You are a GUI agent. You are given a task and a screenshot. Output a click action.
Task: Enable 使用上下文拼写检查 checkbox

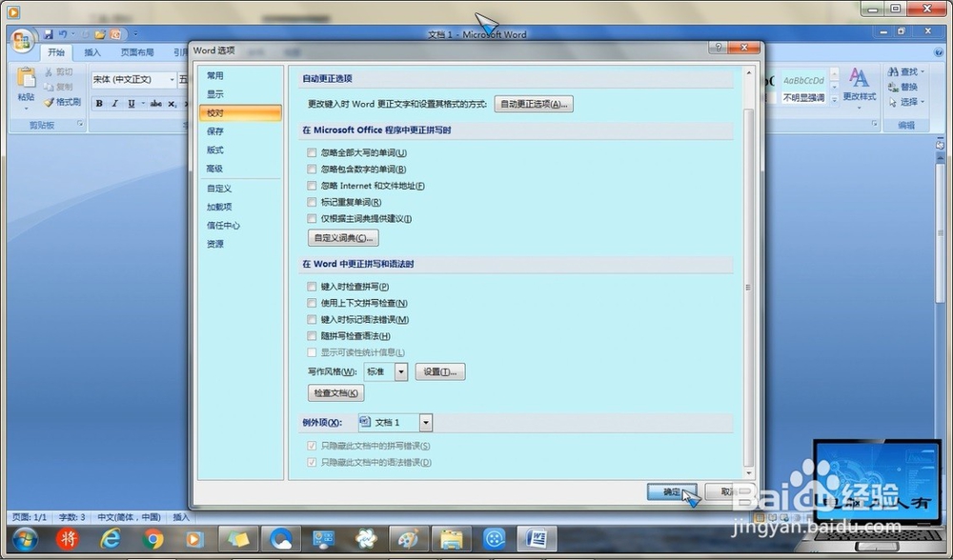pos(312,303)
